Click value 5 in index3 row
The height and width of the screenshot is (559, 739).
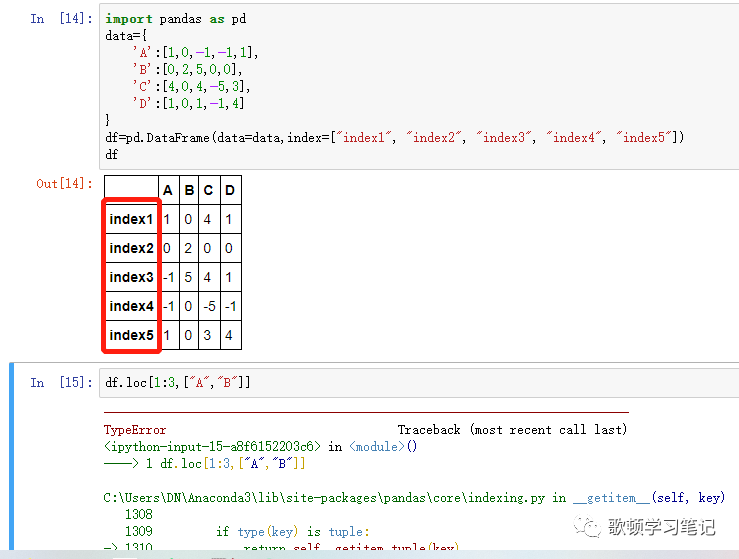[x=188, y=277]
